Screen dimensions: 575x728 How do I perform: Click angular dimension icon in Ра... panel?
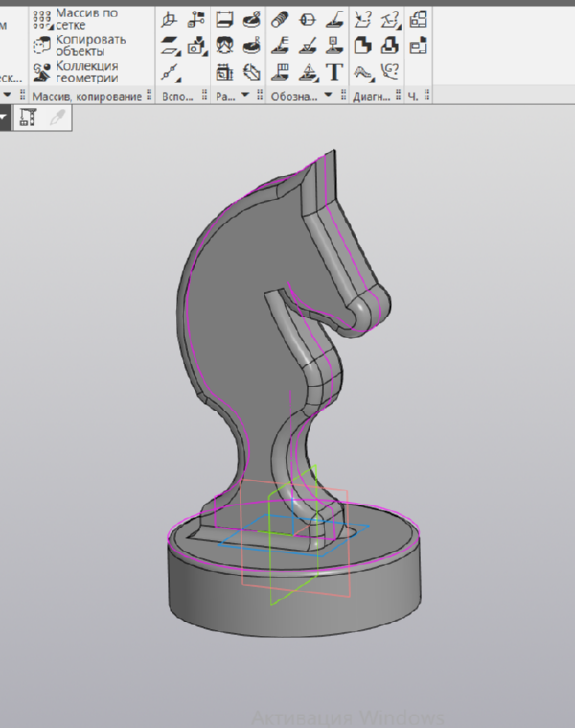[225, 46]
